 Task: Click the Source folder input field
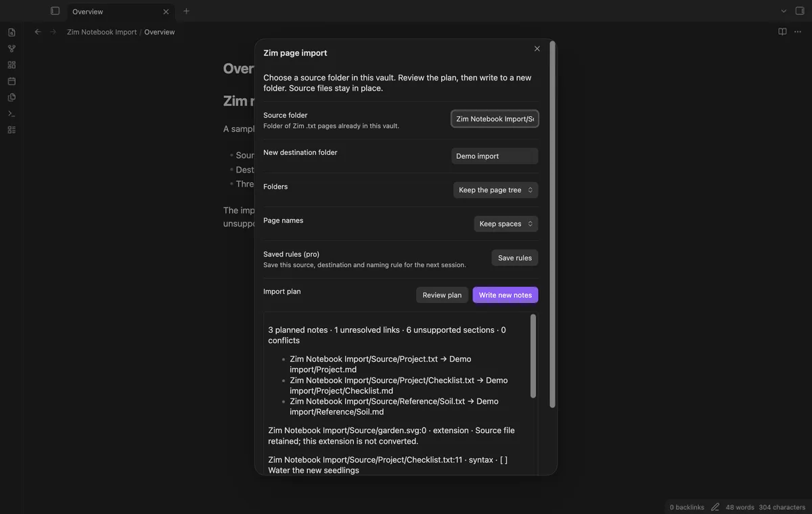point(495,118)
